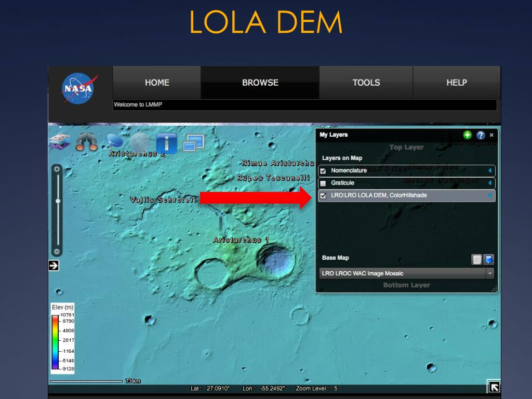Open the TOOLS menu
This screenshot has height=399, width=532.
[366, 83]
